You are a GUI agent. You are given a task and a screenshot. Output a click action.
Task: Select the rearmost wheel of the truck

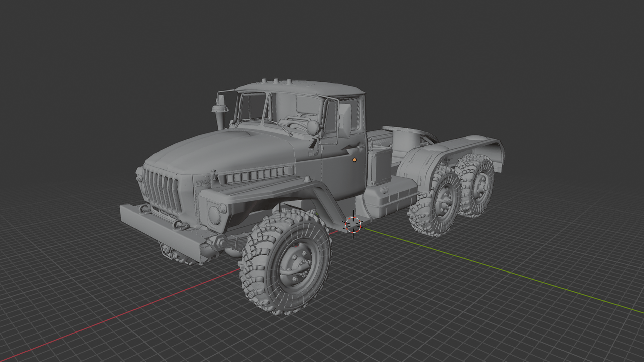476,185
